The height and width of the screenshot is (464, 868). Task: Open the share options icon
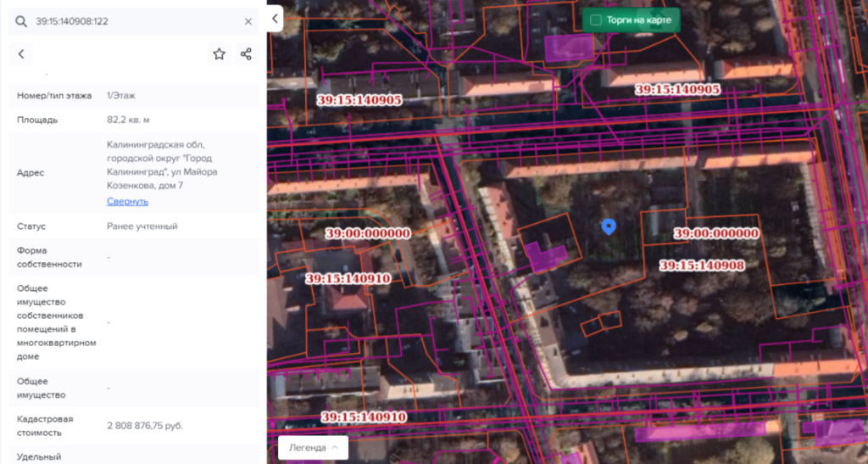[x=246, y=54]
